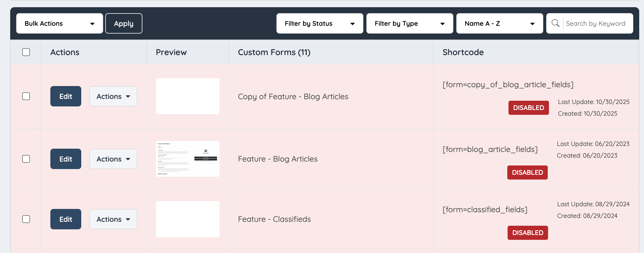Check the Feature - Classifieds row checkbox
This screenshot has width=644, height=253.
26,219
